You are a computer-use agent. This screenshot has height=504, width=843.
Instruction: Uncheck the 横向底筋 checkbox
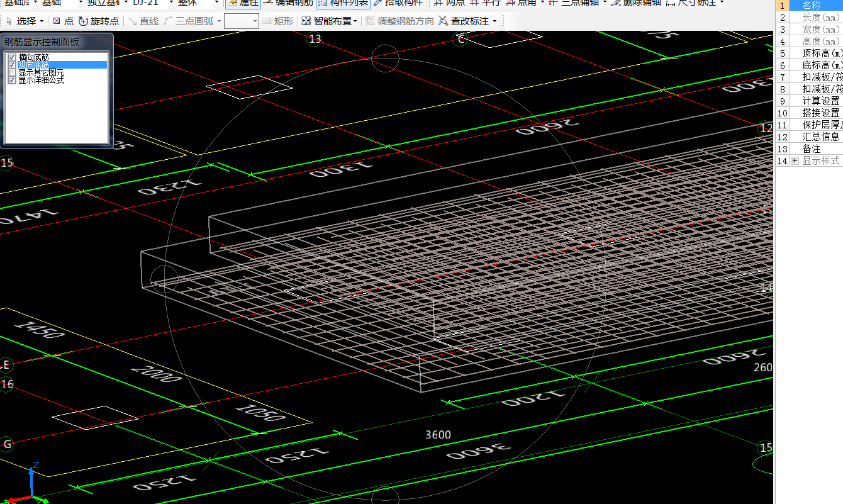[12, 57]
